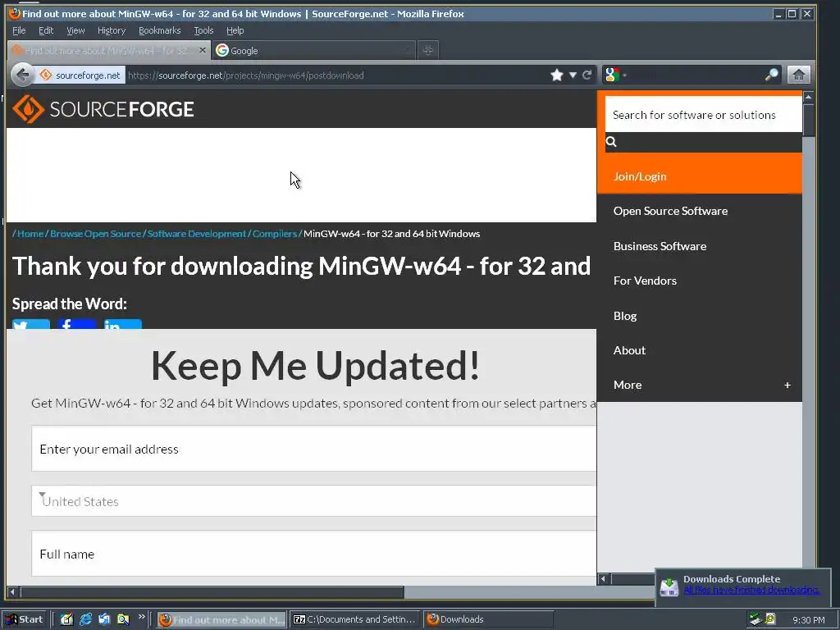Screen dimensions: 840x630
Task: Click the Browse Open Source breadcrumb
Action: [x=95, y=234]
